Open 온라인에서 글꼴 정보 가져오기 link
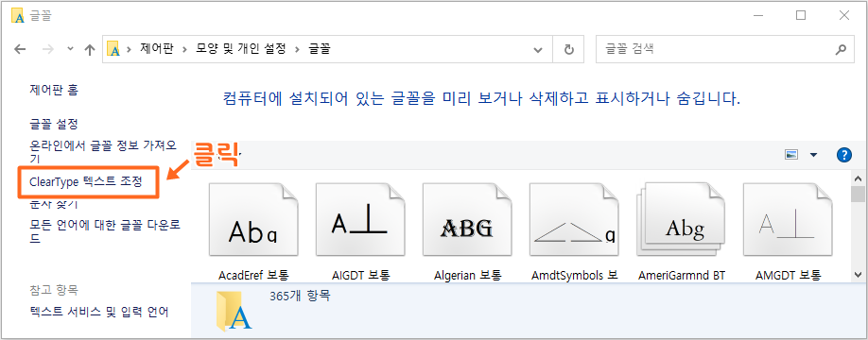Screen dimensions: 868x340 [x=103, y=152]
